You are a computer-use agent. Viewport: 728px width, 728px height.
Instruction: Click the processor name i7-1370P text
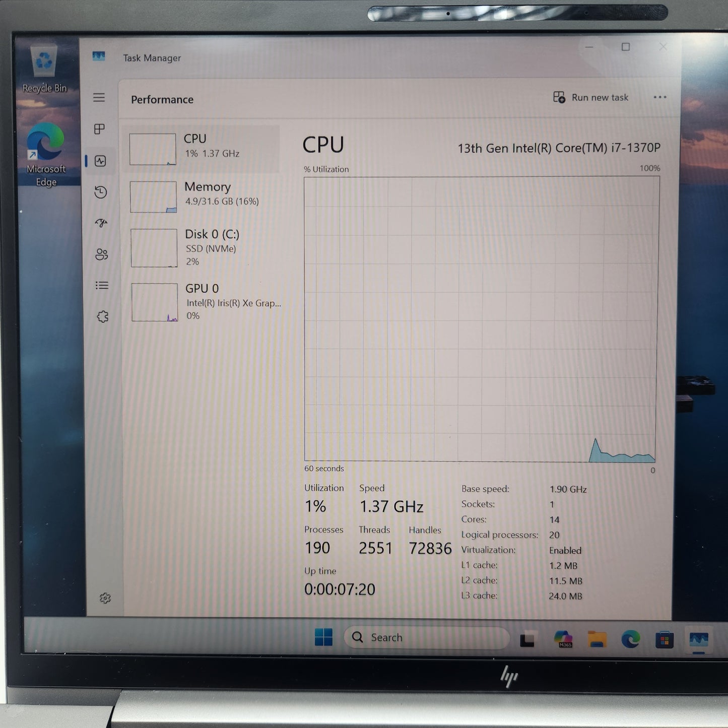pyautogui.click(x=559, y=148)
